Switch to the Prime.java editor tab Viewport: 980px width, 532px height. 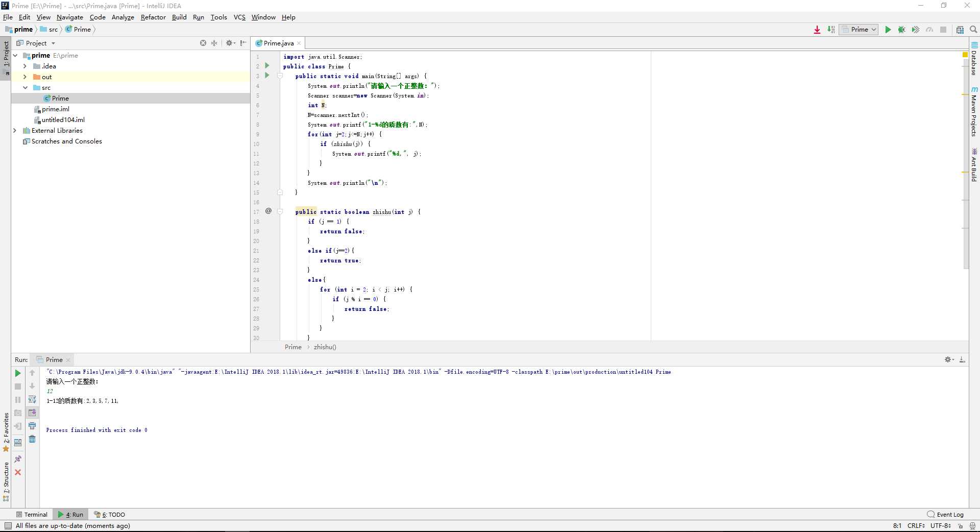click(279, 43)
